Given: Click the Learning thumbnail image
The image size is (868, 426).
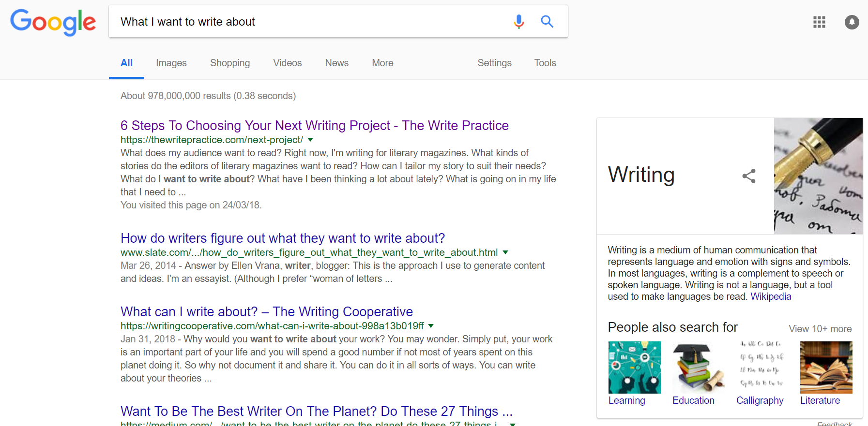Looking at the screenshot, I should click(x=635, y=367).
